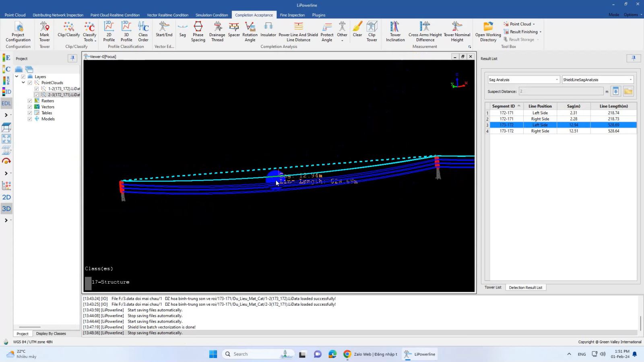The image size is (644, 362).
Task: Click the EDL display mode icon
Action: 6,103
